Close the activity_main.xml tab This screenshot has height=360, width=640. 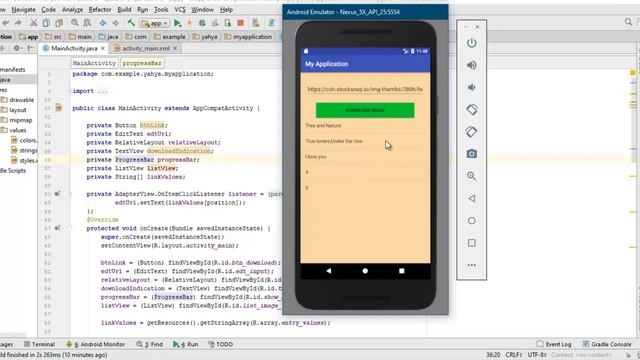[175, 48]
